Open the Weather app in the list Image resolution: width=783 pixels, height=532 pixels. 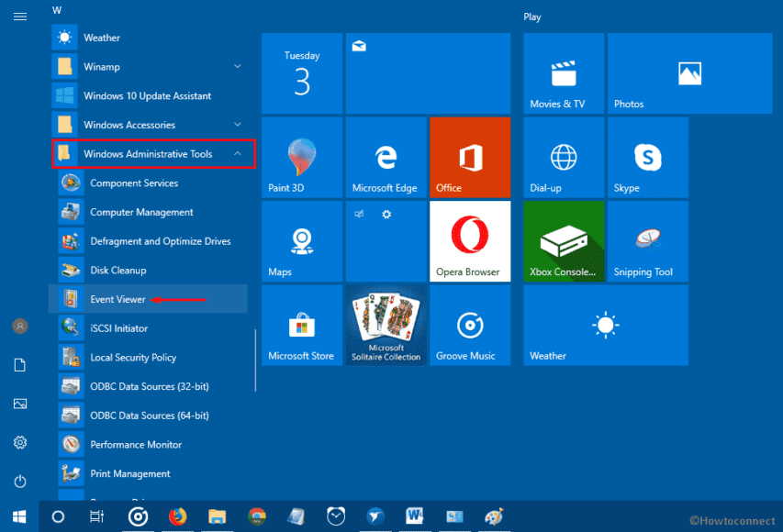coord(148,38)
